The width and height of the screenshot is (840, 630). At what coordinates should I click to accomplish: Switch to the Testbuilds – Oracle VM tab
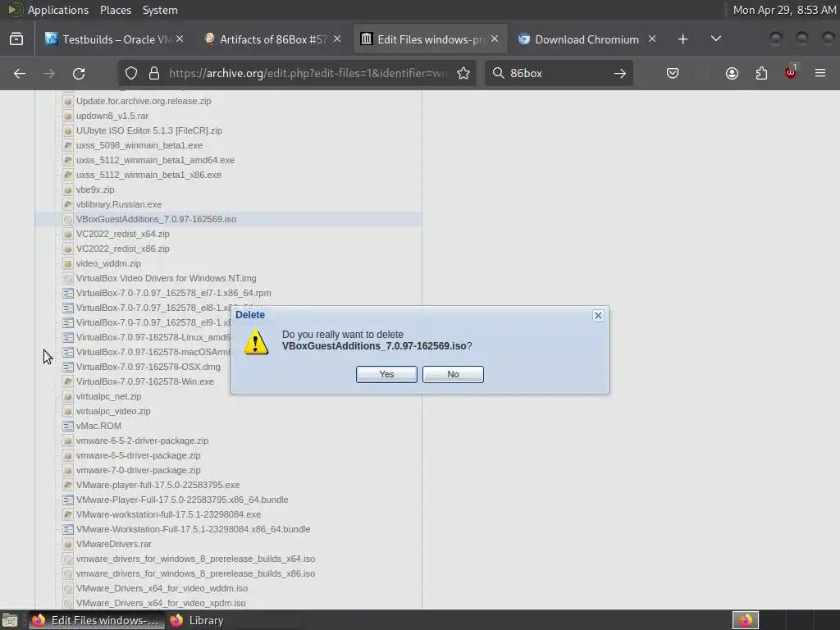click(114, 39)
